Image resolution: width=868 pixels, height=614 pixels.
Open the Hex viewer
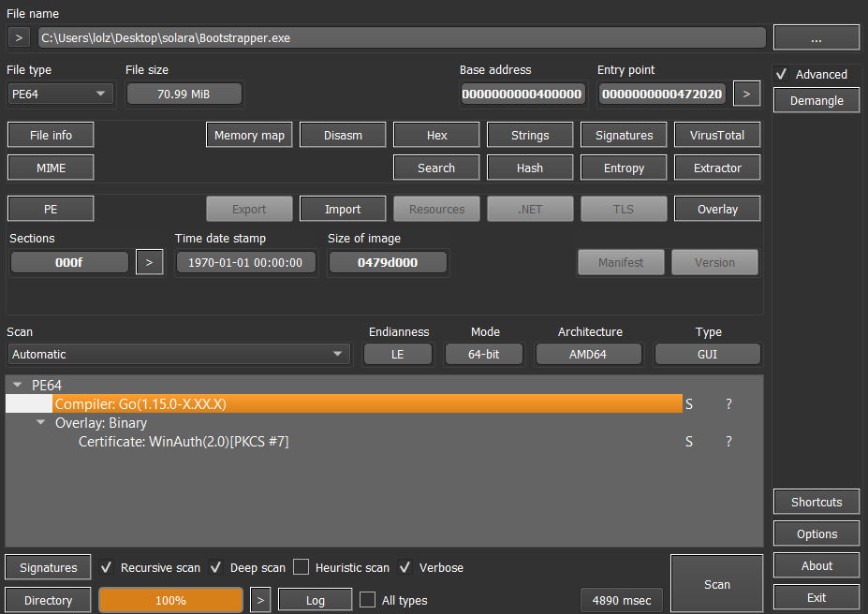(x=436, y=135)
